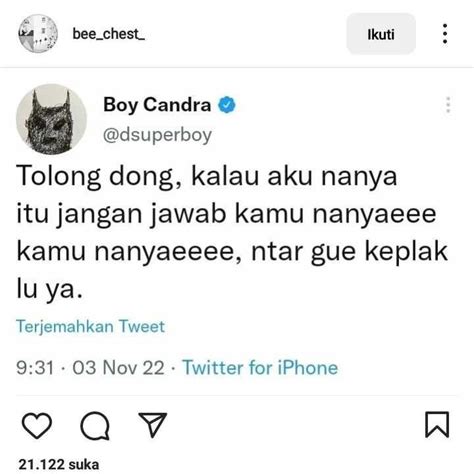Click the tweet line ending in keplak
The width and height of the screenshot is (474, 474).
(232, 252)
